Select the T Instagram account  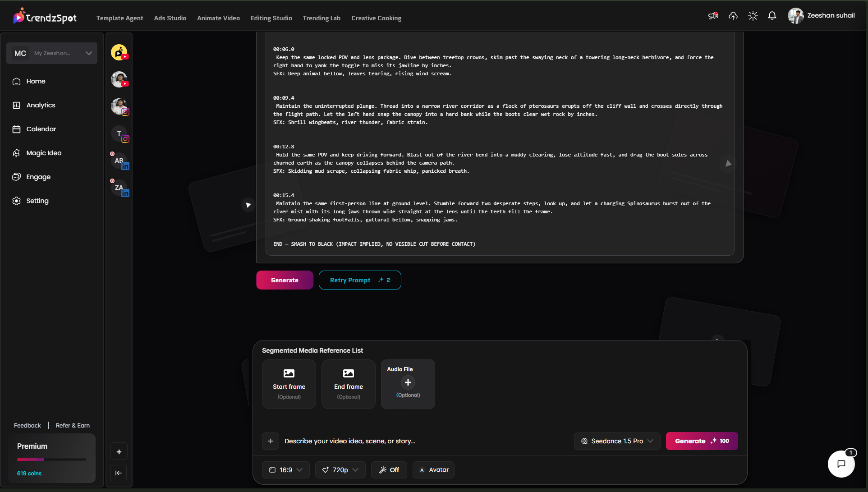(119, 134)
